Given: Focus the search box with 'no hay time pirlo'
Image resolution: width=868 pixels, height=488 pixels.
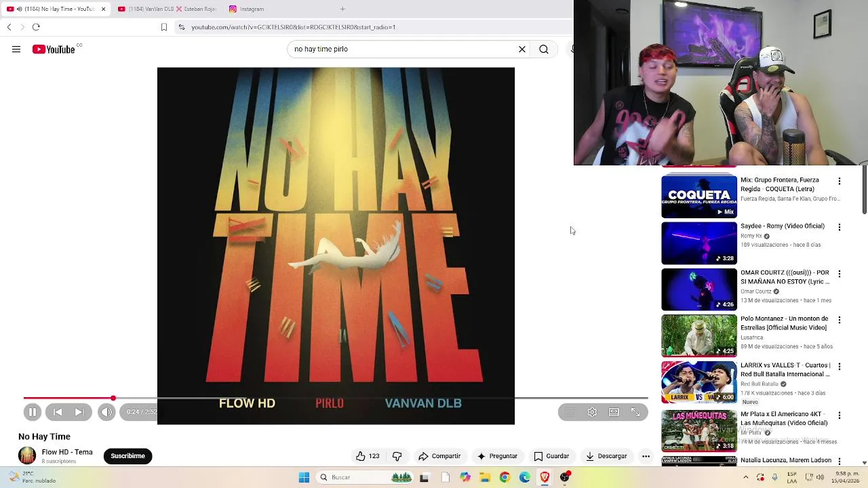Looking at the screenshot, I should (x=400, y=49).
